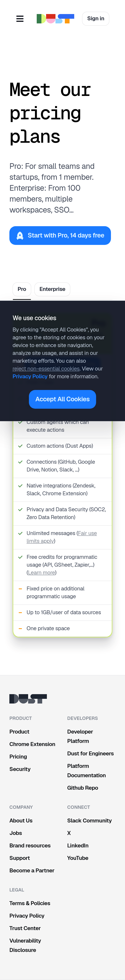Follow the Learn more link for free credits
This screenshot has width=125, height=980.
42,572
